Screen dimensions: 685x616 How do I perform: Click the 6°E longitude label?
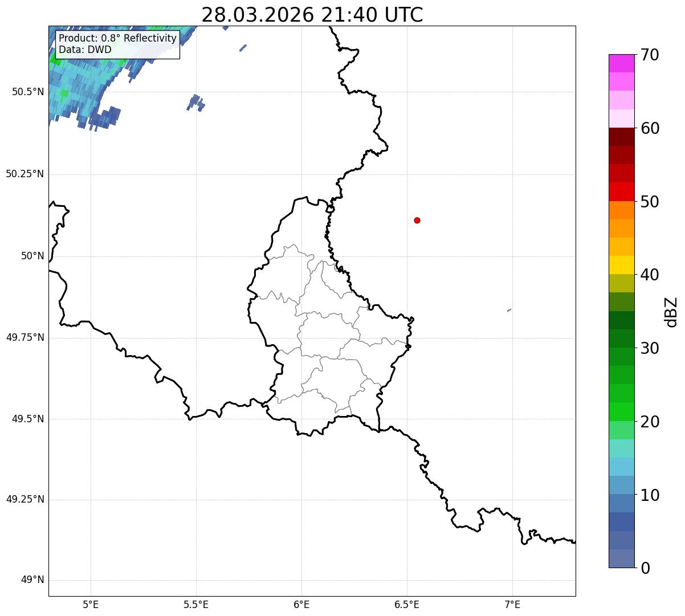(301, 604)
